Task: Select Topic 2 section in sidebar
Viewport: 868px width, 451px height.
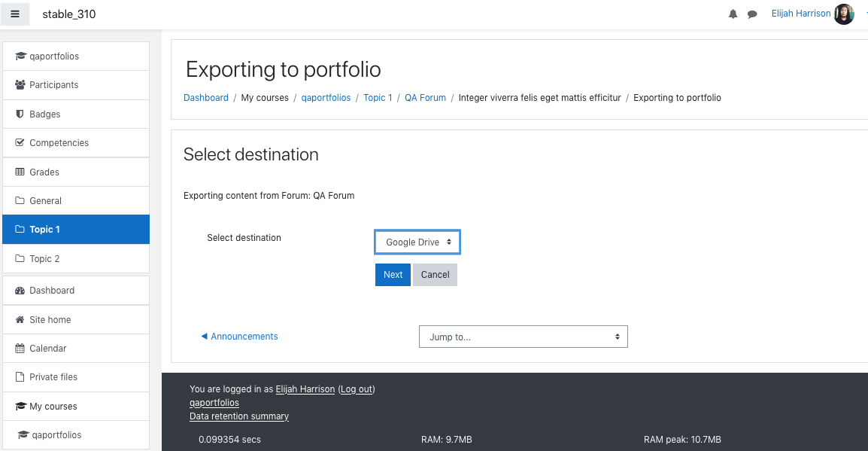Action: 76,259
